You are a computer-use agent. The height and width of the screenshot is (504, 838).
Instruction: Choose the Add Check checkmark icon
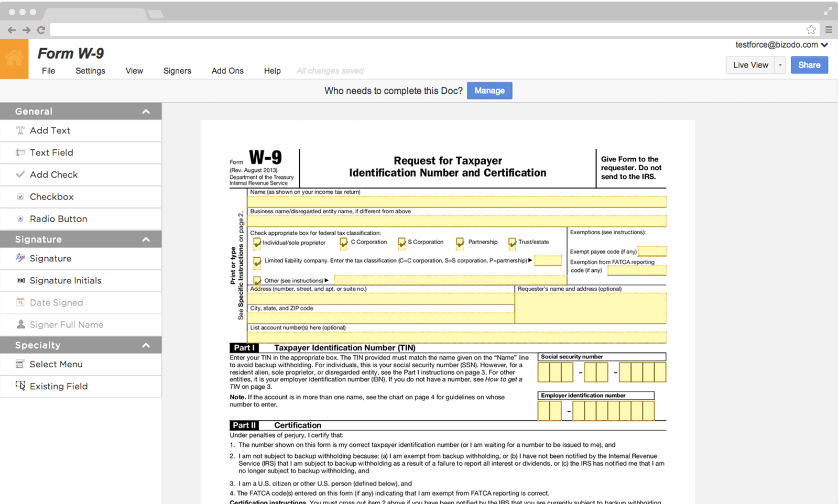pos(20,174)
